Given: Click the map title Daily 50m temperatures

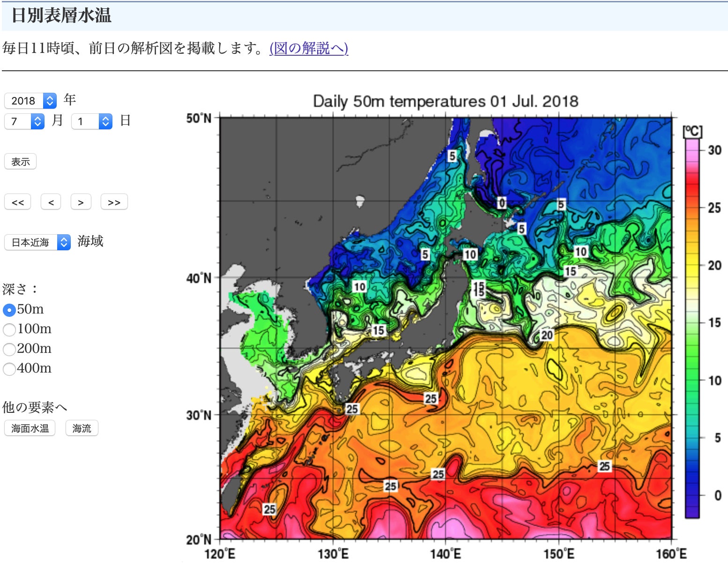Looking at the screenshot, I should [x=445, y=101].
